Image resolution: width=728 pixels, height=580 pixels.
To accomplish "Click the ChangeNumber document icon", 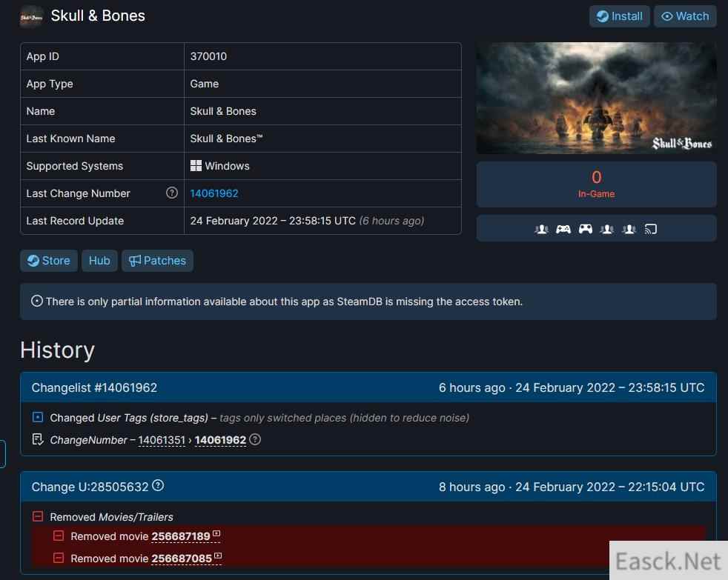I will (38, 439).
